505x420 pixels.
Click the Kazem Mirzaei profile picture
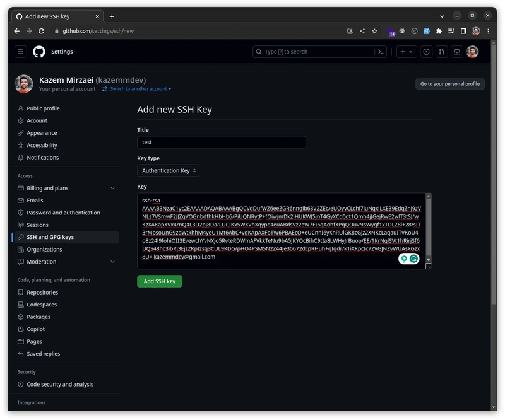[x=24, y=84]
